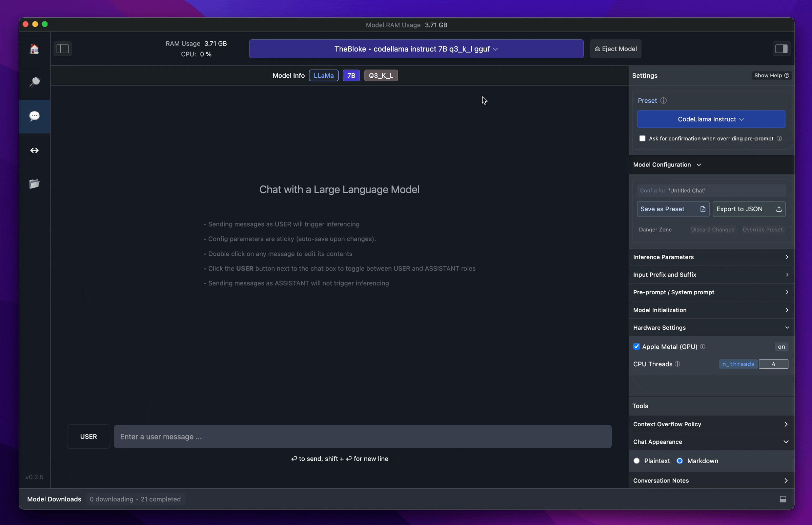
Task: Open the CodeLlama Instruct preset dropdown
Action: point(710,118)
